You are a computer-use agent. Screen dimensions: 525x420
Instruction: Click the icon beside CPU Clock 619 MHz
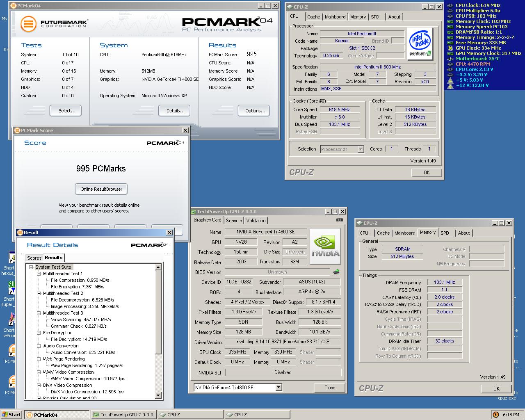click(450, 5)
